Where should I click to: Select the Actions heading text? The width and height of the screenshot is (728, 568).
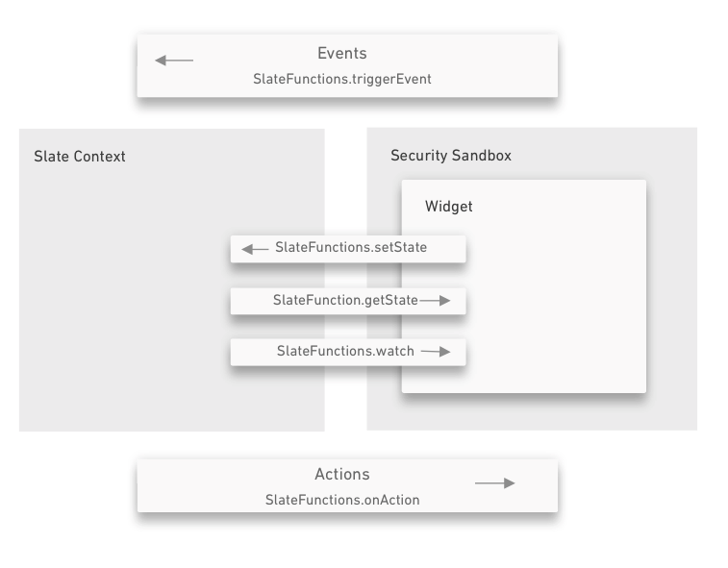pos(342,474)
